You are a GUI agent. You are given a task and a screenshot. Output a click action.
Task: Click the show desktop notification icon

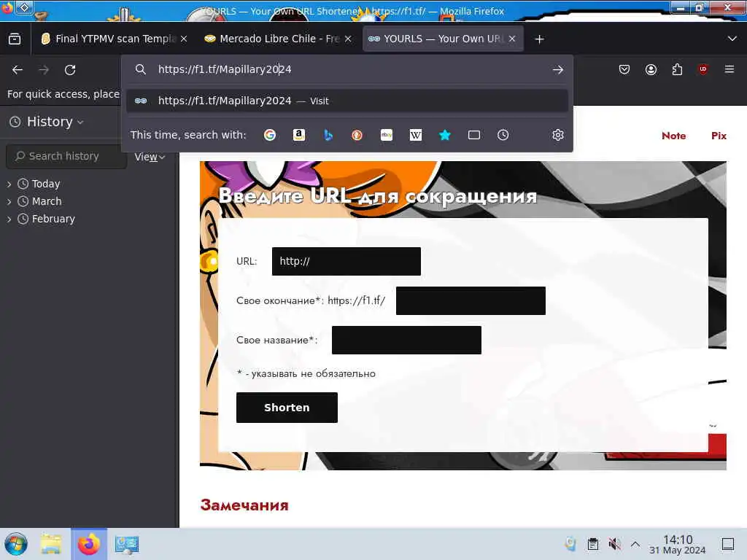click(728, 544)
